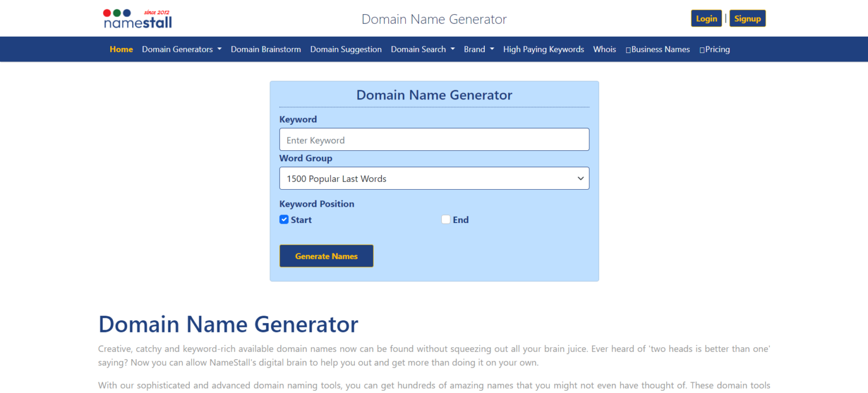
Task: Uncheck the Start keyword position
Action: coord(284,219)
